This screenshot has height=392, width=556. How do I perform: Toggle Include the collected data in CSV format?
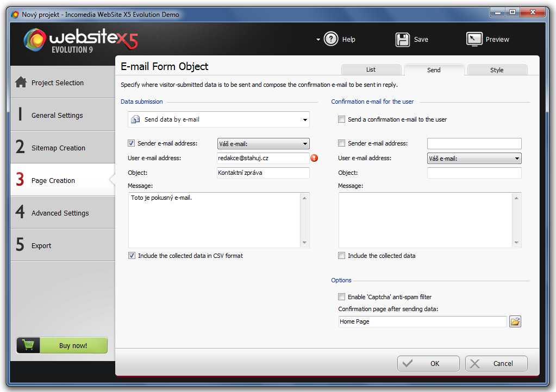(x=132, y=255)
